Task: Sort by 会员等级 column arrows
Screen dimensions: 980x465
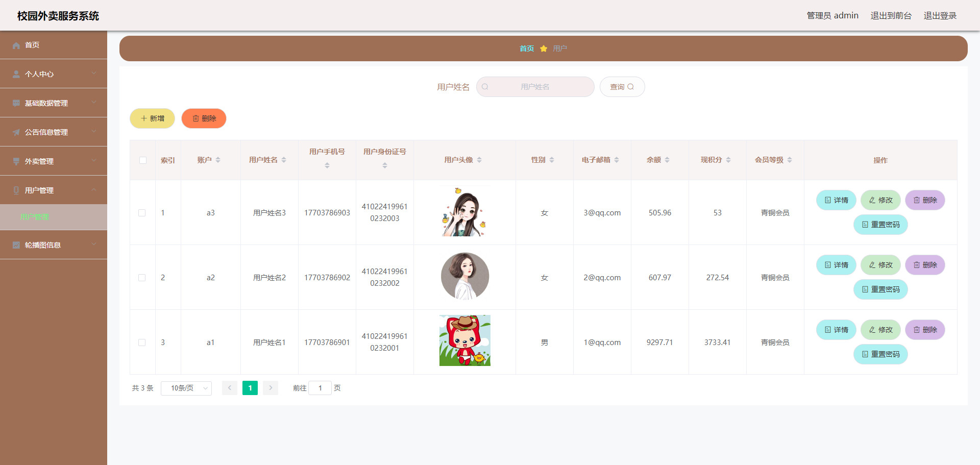Action: click(790, 160)
